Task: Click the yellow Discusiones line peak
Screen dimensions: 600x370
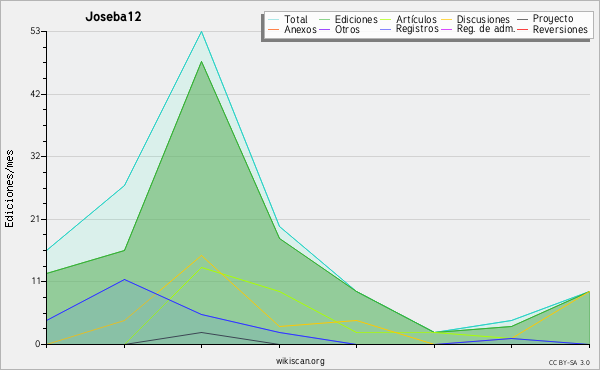Action: 201,255
